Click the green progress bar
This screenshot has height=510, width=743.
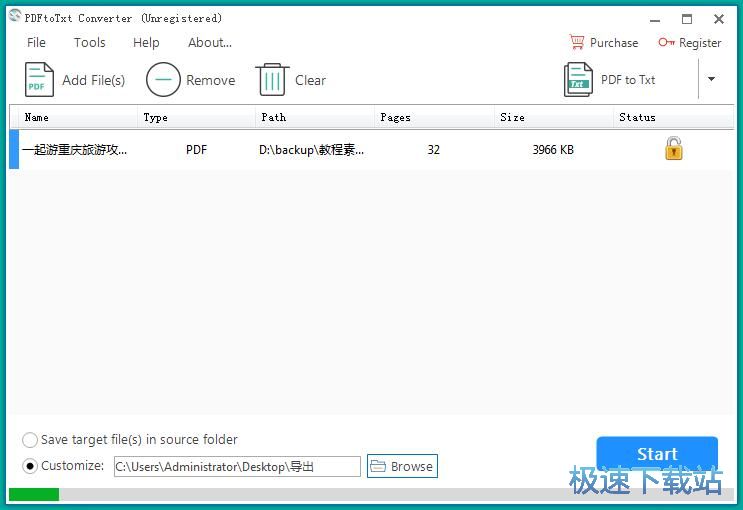[34, 494]
